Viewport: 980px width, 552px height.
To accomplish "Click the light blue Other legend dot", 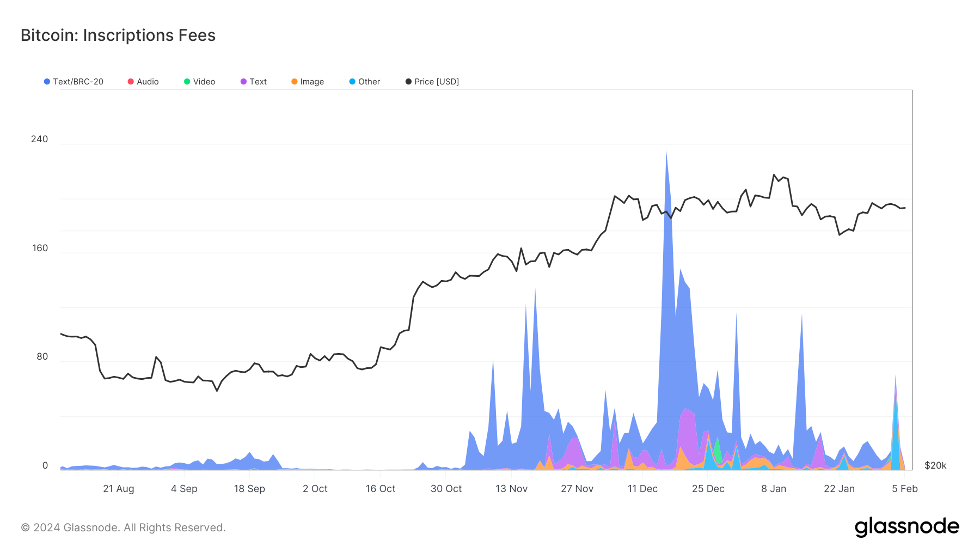I will pyautogui.click(x=352, y=81).
